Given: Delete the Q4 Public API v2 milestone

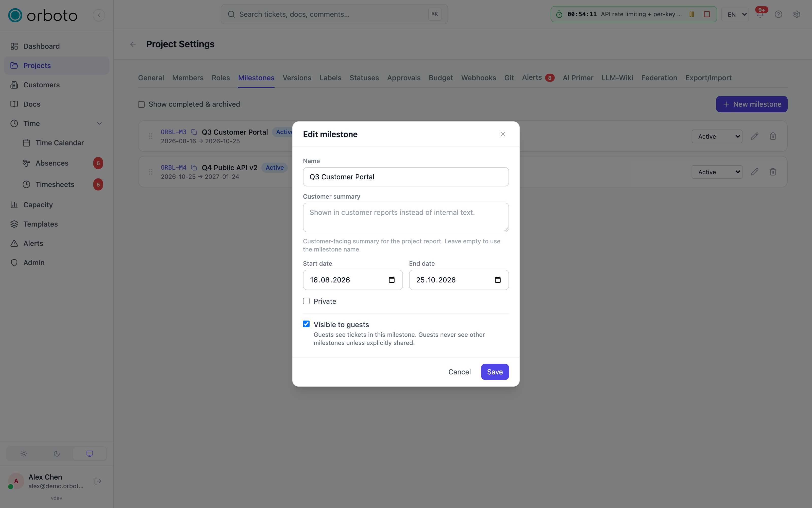Looking at the screenshot, I should tap(773, 172).
